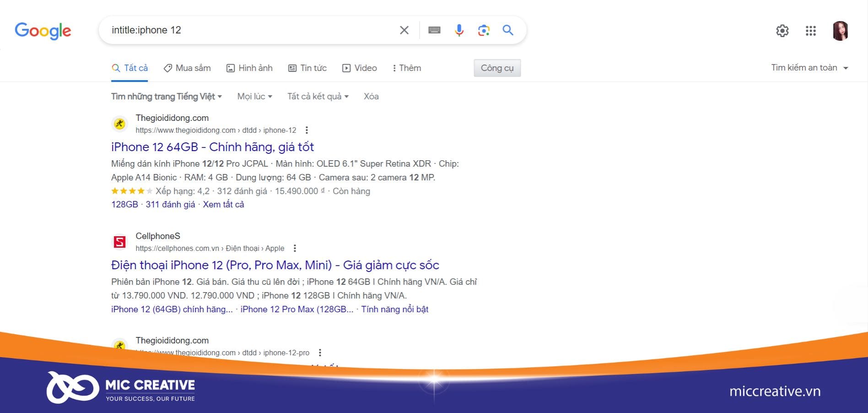Image resolution: width=868 pixels, height=413 pixels.
Task: Open the Tìm những trang Tiếng Việt dropdown
Action: pos(167,97)
